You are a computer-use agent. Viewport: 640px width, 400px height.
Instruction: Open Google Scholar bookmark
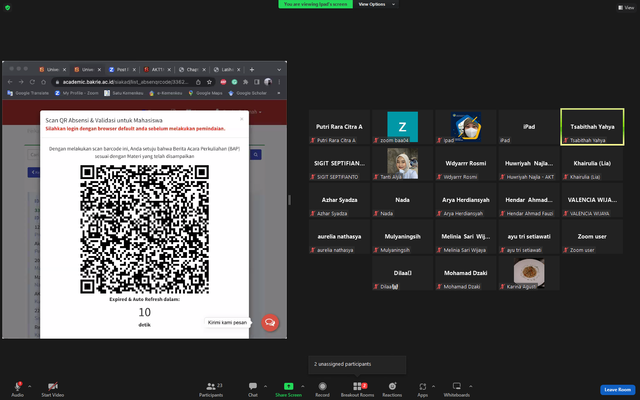point(247,93)
